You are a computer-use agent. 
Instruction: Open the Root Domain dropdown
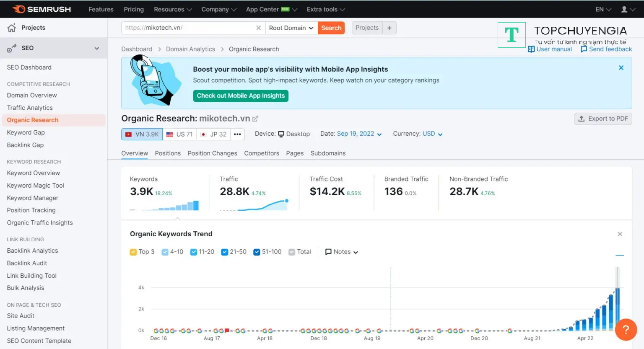[x=291, y=28]
